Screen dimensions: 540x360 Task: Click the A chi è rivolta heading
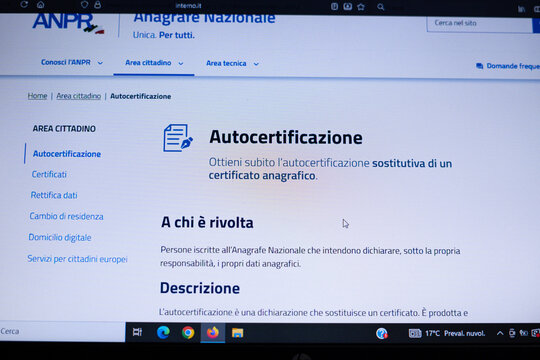[x=207, y=222]
